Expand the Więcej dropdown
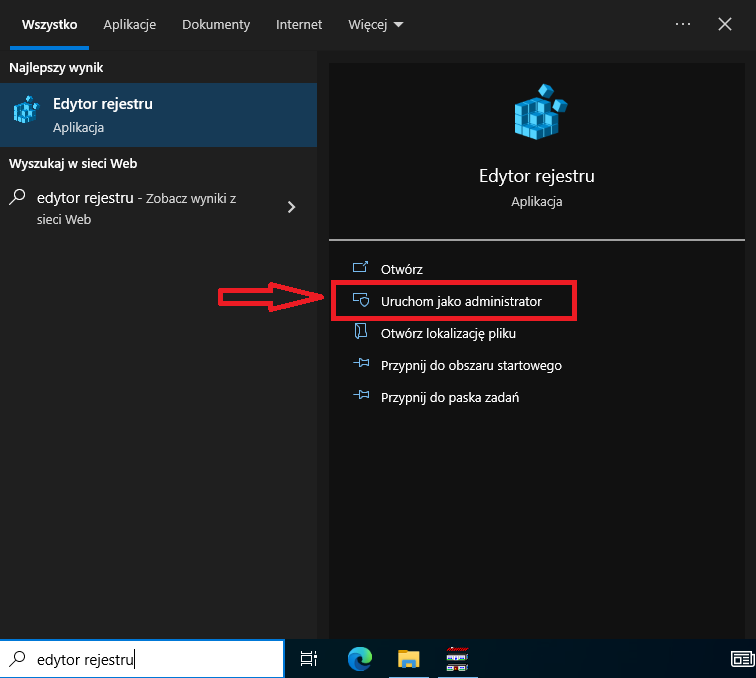The image size is (756, 678). click(376, 24)
